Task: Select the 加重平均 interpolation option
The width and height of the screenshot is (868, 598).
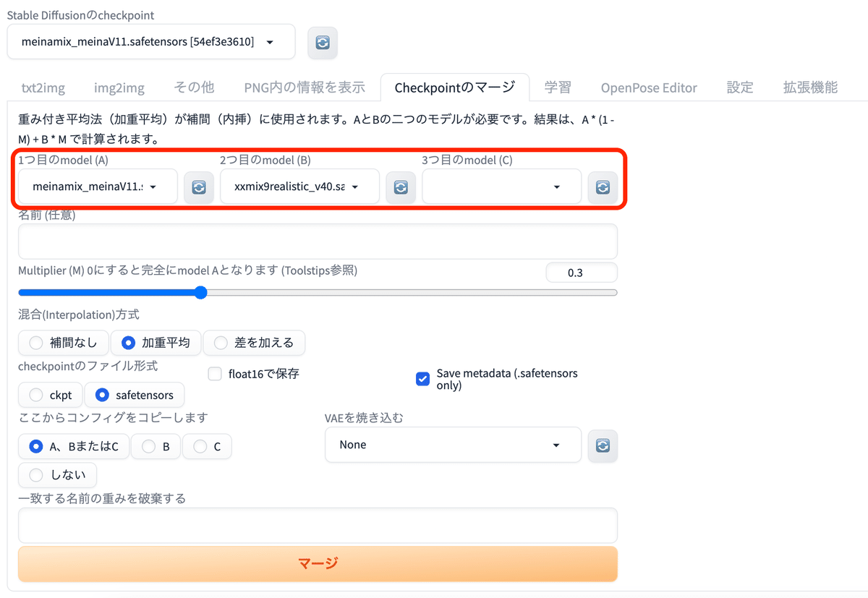Action: (x=156, y=343)
